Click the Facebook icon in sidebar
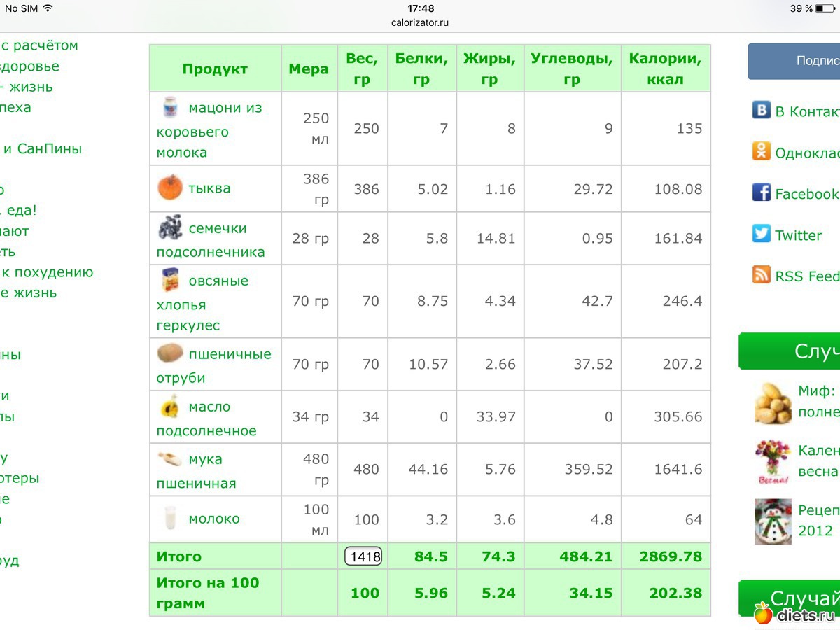840x630 pixels. 761,192
